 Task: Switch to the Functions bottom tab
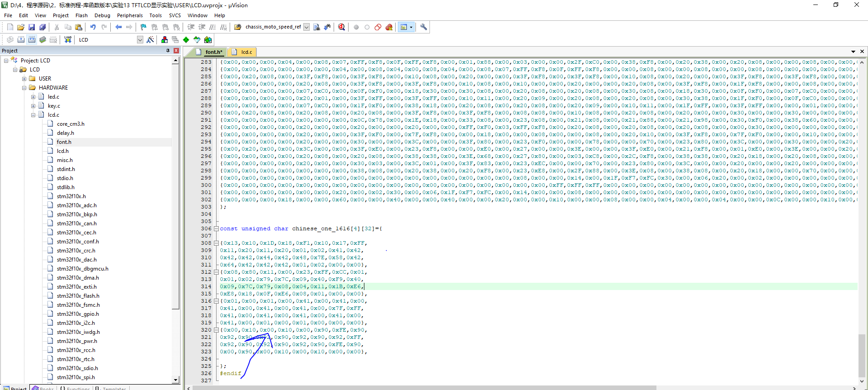coord(75,388)
